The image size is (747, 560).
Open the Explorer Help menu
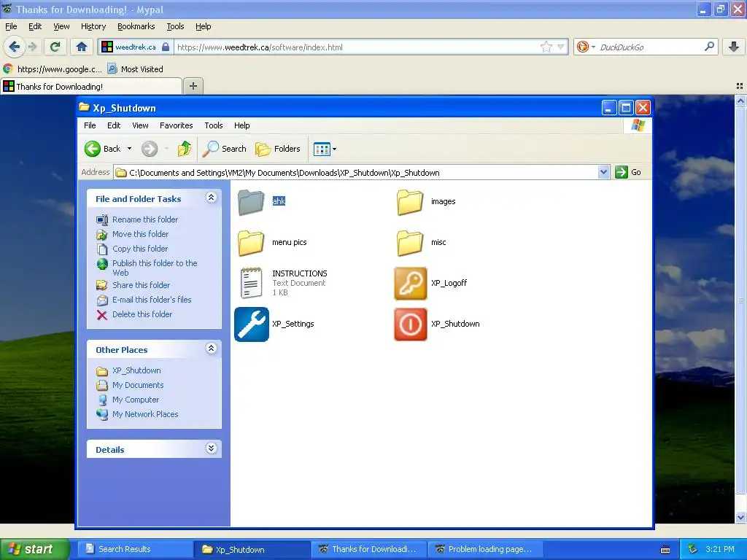(241, 125)
